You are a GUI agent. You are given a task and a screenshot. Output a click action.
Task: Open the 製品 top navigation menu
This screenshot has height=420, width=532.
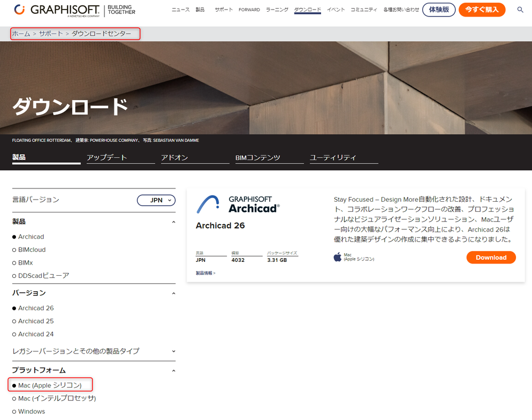200,10
